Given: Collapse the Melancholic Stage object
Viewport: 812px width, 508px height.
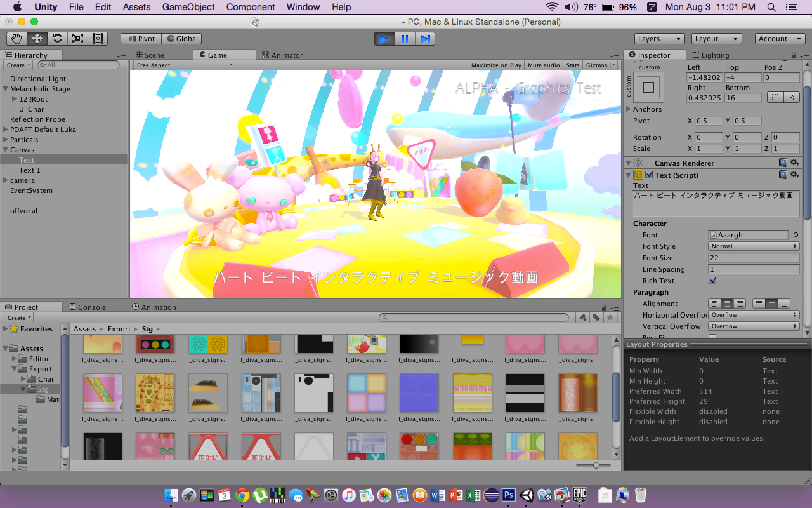Looking at the screenshot, I should 5,89.
